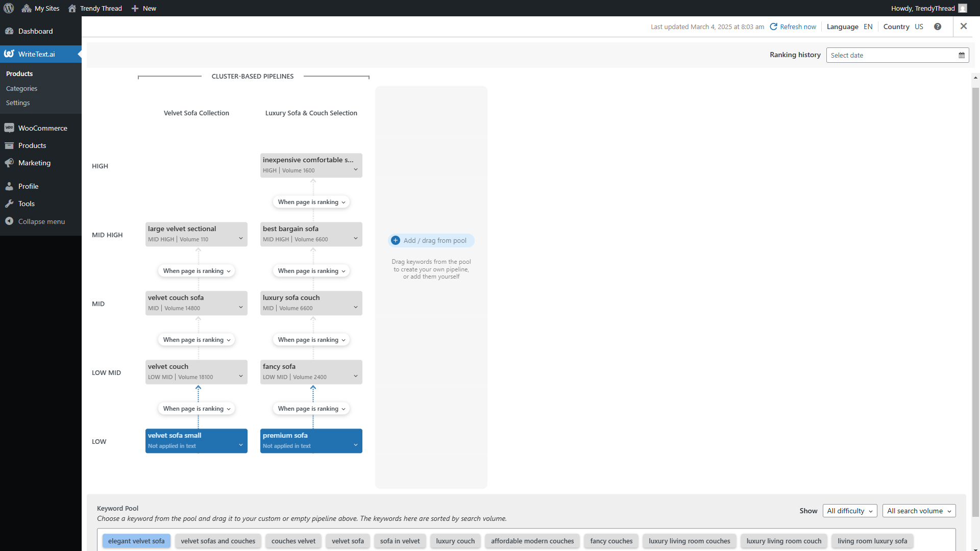Open the All search volume dropdown
Image resolution: width=980 pixels, height=551 pixels.
coord(919,511)
